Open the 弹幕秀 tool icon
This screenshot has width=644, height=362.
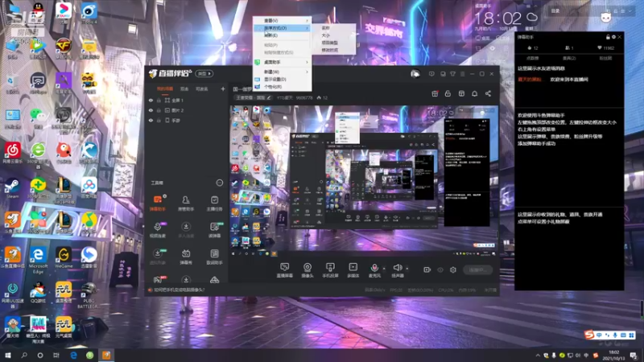pyautogui.click(x=186, y=257)
